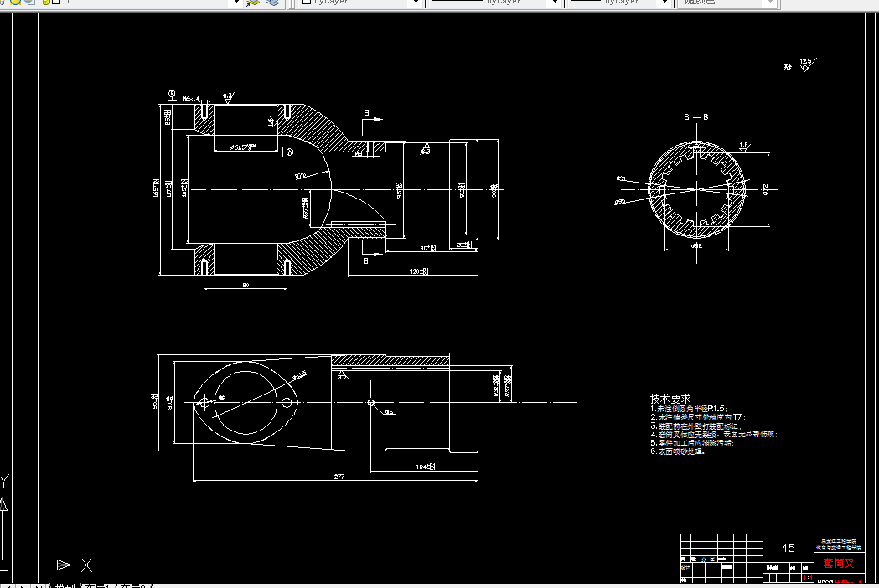Switch to the 模型 model tab
Viewport: 879px width, 588px height.
click(65, 585)
